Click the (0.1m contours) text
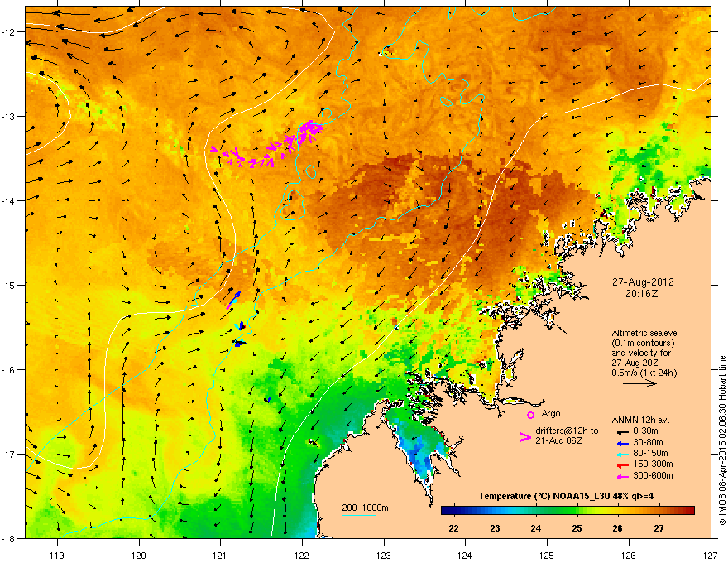Viewport: 728px width, 563px height. pos(643,344)
